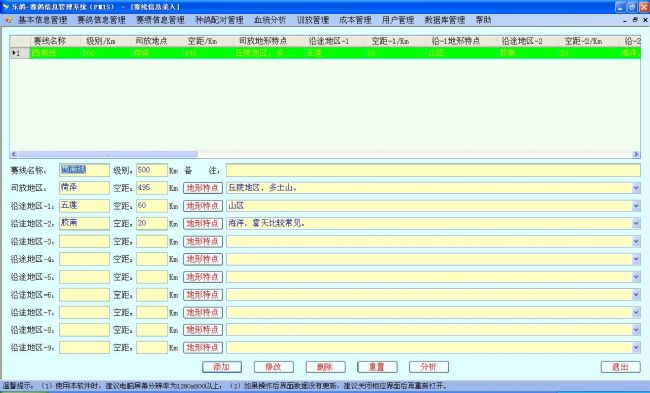
Task: Click 地形特点 button for 沿途地区-7
Action: (x=203, y=312)
